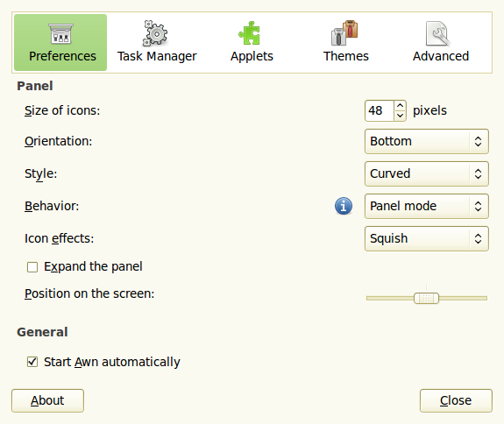Choose the Themes shirts icon
This screenshot has width=504, height=424.
tap(344, 32)
